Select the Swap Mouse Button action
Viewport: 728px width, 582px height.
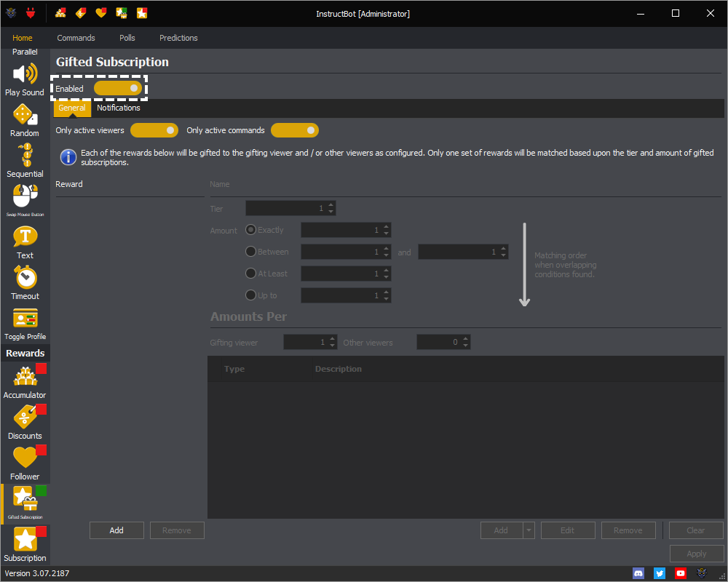tap(25, 201)
